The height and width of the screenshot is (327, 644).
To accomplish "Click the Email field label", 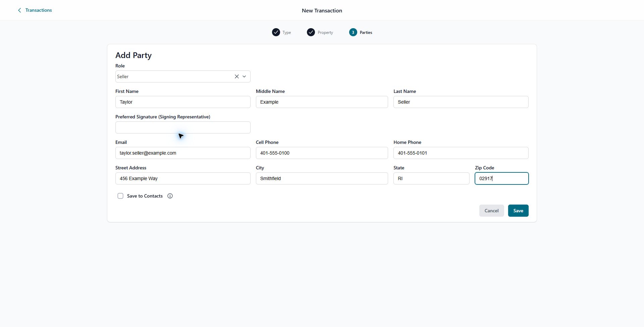I will point(121,142).
